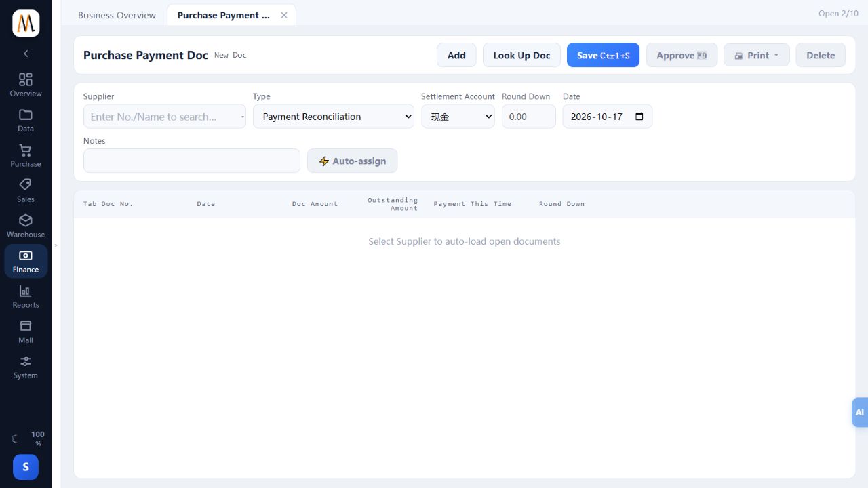Viewport: 868px width, 488px height.
Task: Click the Auto-assign button
Action: tap(353, 161)
